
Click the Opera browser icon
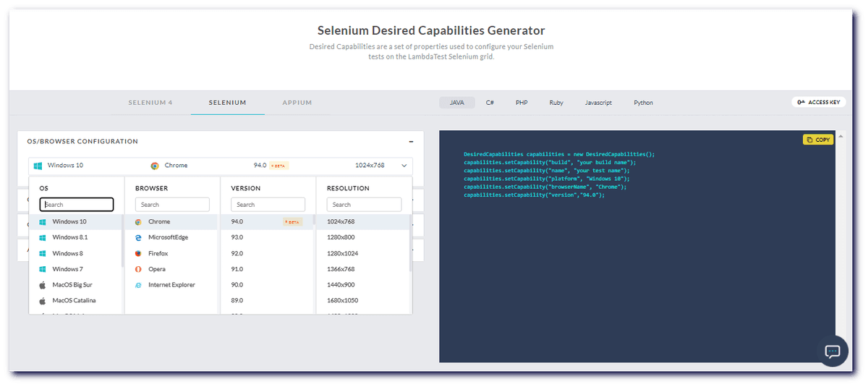point(138,269)
